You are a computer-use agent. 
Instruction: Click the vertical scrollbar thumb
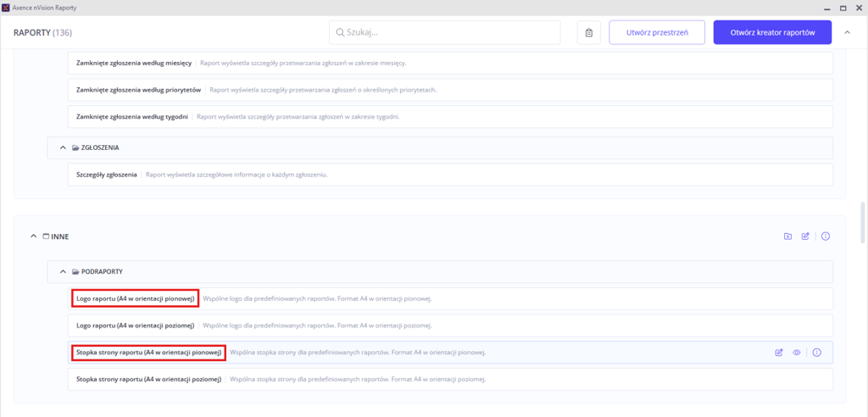click(863, 222)
